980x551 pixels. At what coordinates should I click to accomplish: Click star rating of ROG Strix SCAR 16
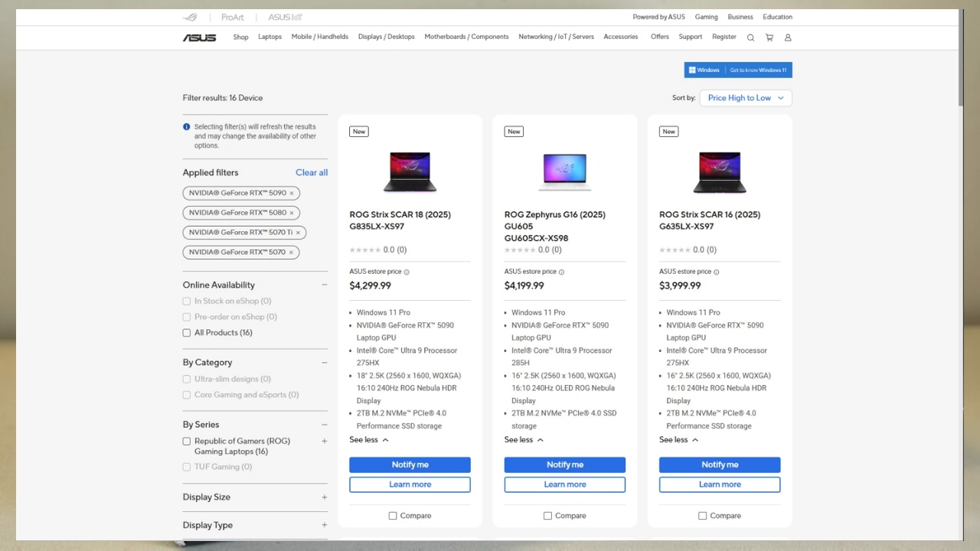[674, 250]
